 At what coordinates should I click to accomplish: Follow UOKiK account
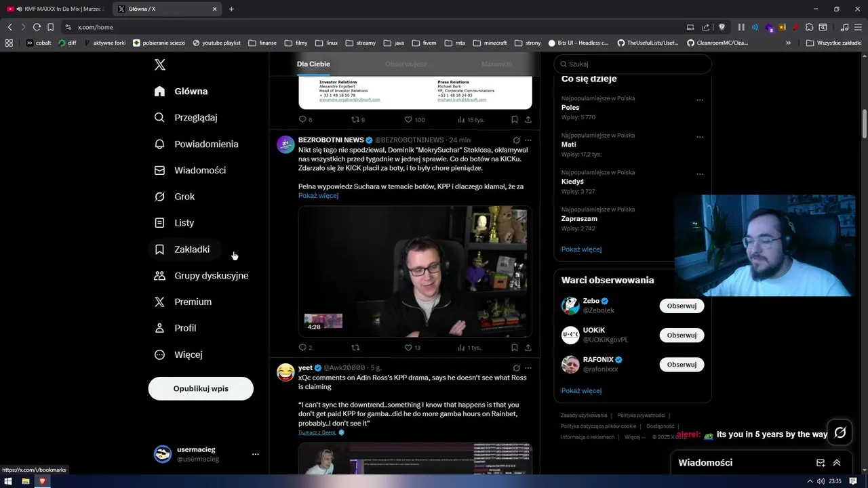[682, 335]
